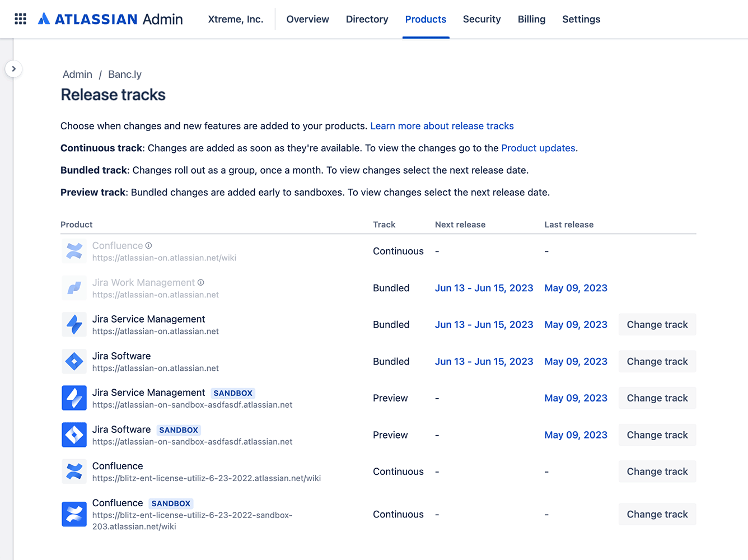Open Learn more about release tracks link
The width and height of the screenshot is (748, 560).
click(x=442, y=126)
